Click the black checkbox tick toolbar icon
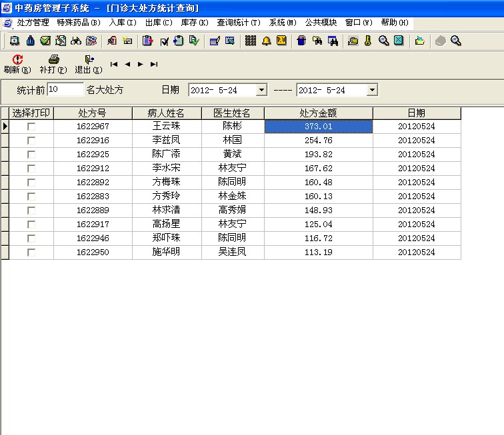Viewport: 504px width, 435px height. [164, 41]
